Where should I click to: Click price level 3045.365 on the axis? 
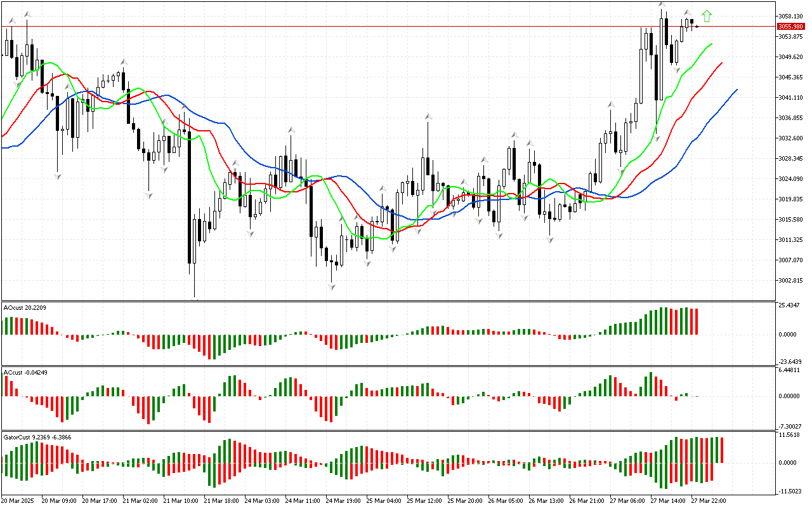(790, 77)
